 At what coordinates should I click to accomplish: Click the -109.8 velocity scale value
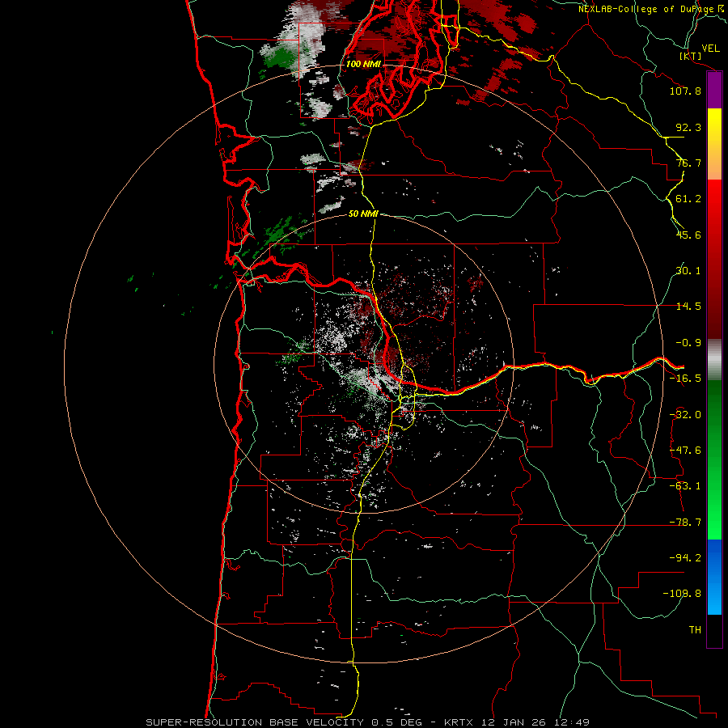point(682,594)
